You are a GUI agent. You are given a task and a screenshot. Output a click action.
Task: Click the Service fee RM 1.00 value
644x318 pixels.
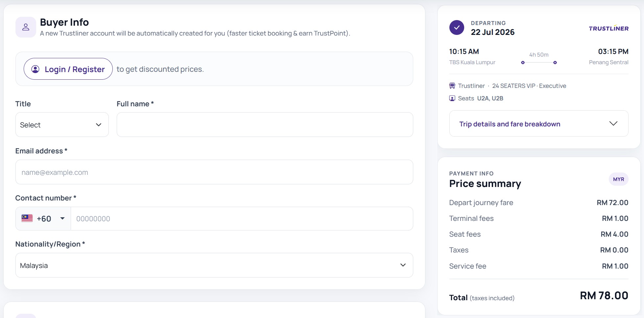pos(615,266)
